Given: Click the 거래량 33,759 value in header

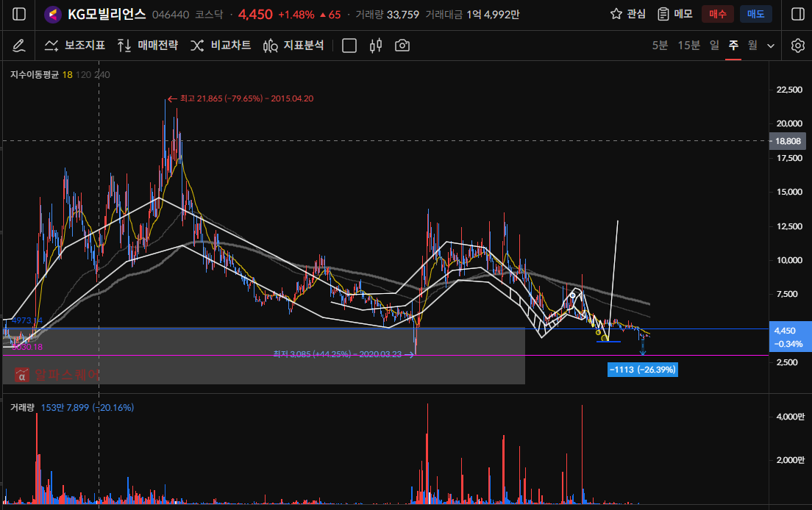Looking at the screenshot, I should pos(388,15).
